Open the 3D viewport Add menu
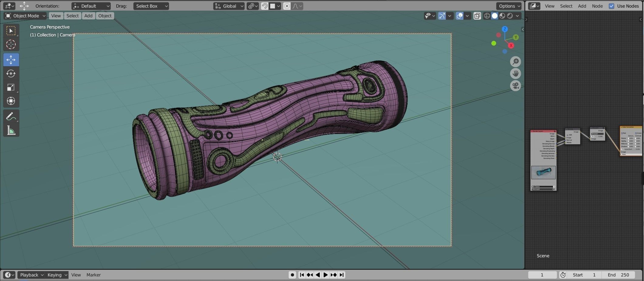Screen dimensions: 644x281 click(88, 16)
